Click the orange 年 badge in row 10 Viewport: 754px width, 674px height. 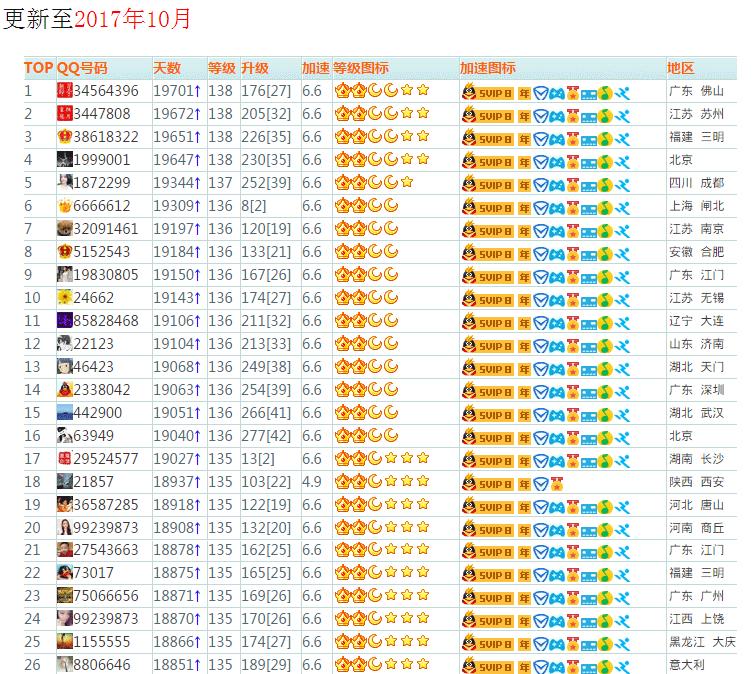pos(524,298)
